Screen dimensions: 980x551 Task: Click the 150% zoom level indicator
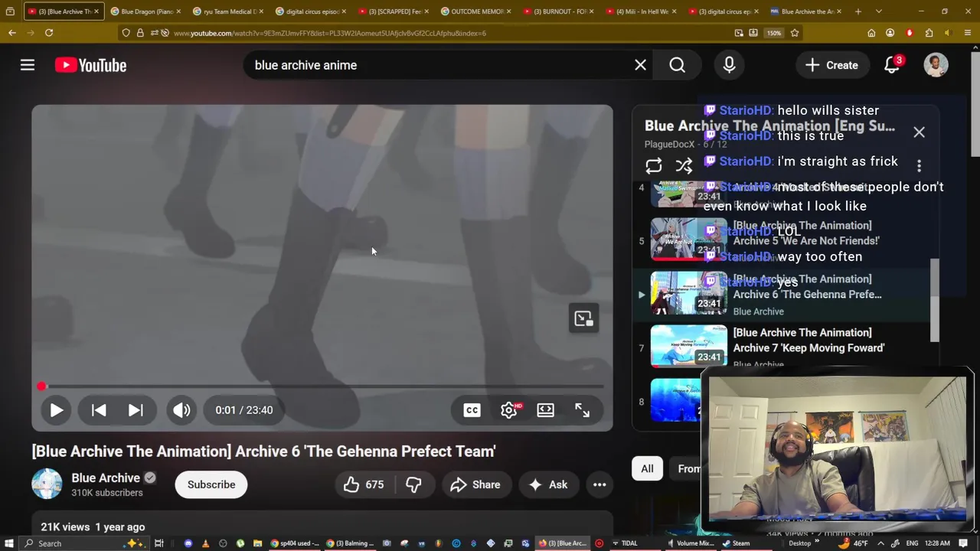click(774, 33)
